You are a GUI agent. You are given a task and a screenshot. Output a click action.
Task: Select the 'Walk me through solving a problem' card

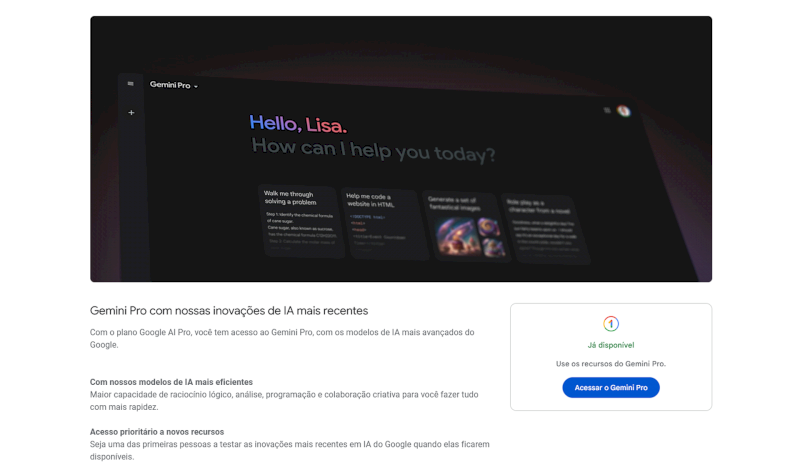click(301, 220)
